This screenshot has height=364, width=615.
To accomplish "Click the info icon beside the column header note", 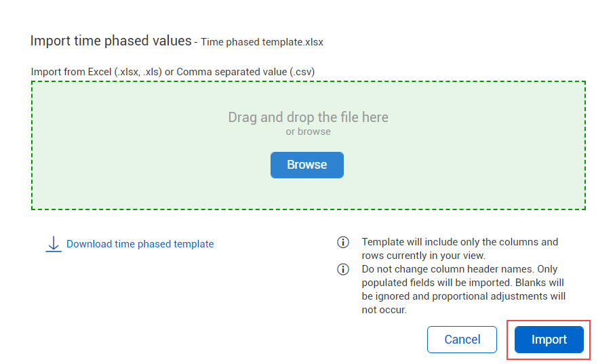I will coord(343,269).
